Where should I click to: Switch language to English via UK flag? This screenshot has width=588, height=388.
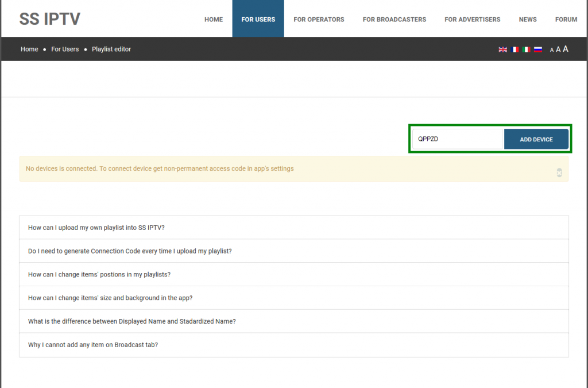(502, 49)
